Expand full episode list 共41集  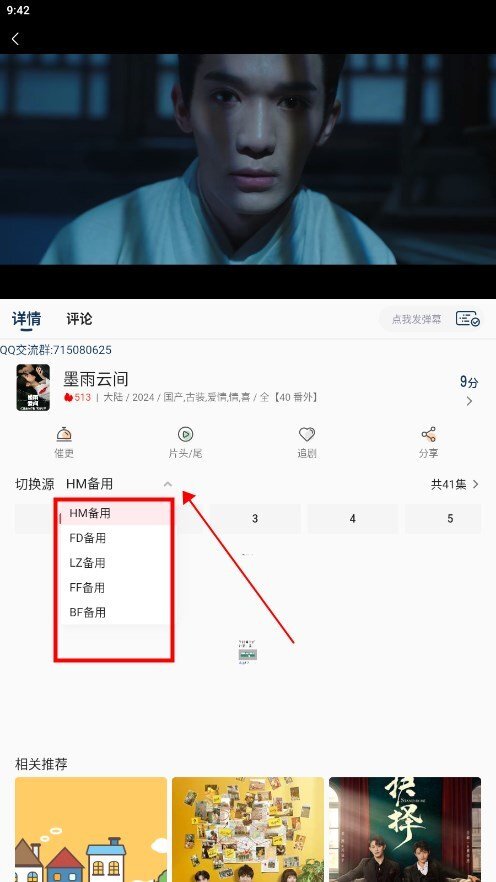[454, 484]
